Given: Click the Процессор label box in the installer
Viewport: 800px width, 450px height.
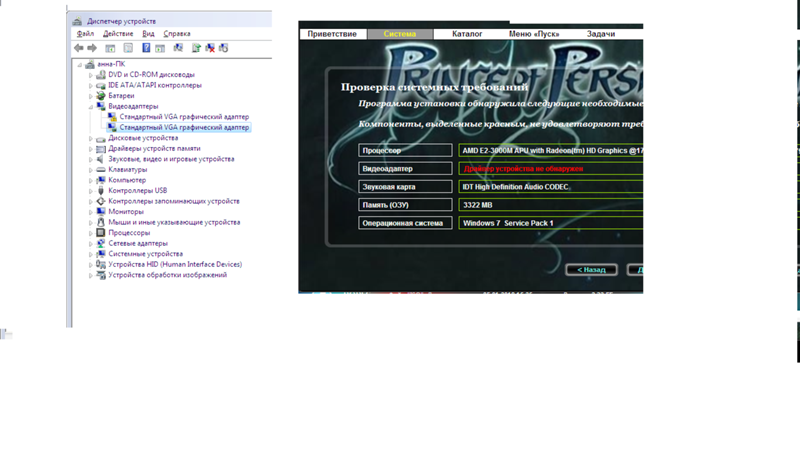Looking at the screenshot, I should click(405, 151).
